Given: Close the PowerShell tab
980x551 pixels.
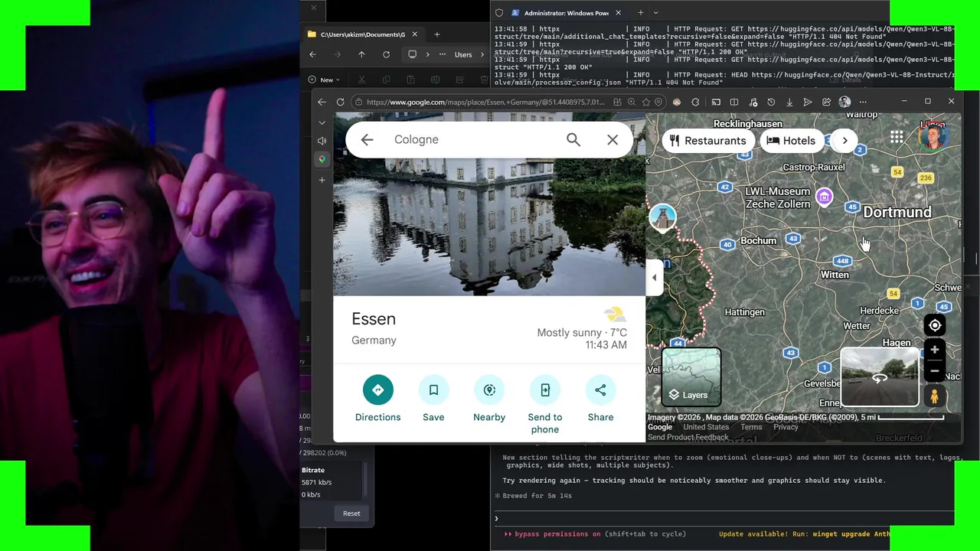Looking at the screenshot, I should pos(618,13).
